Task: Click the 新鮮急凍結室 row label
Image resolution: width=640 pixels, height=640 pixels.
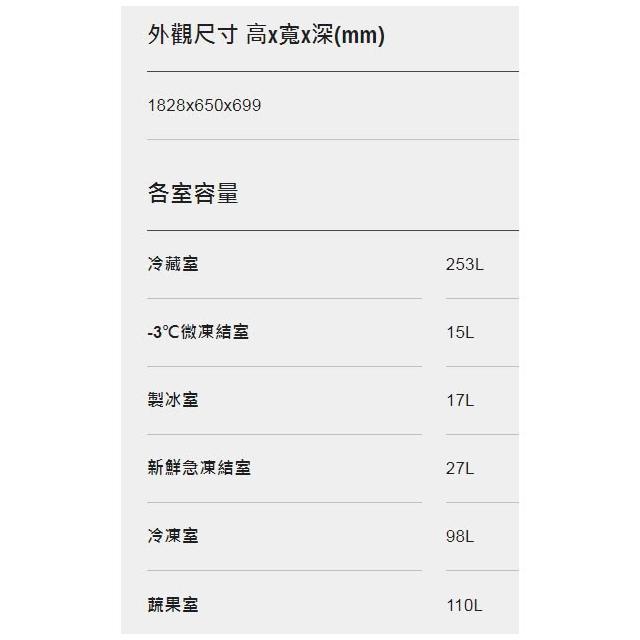Action: tap(198, 468)
